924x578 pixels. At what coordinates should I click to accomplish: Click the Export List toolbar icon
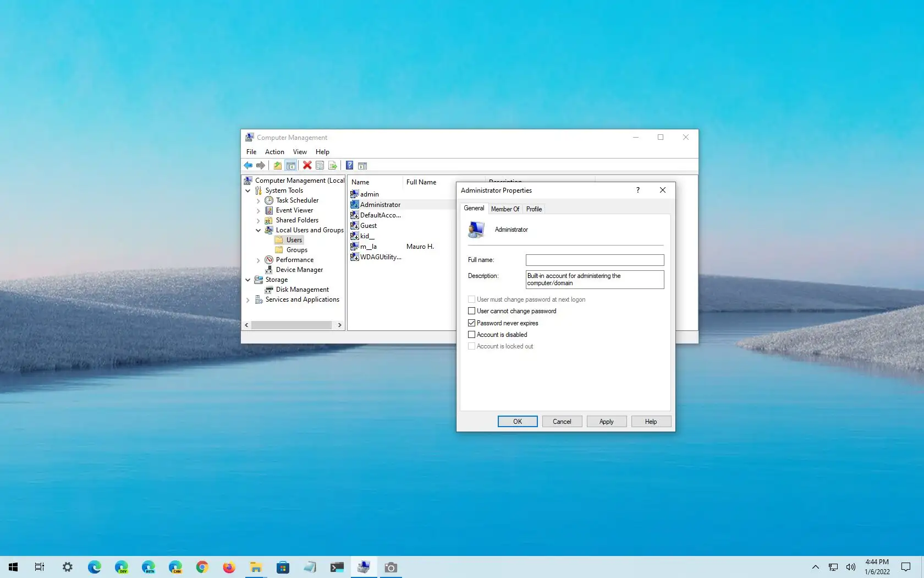333,166
